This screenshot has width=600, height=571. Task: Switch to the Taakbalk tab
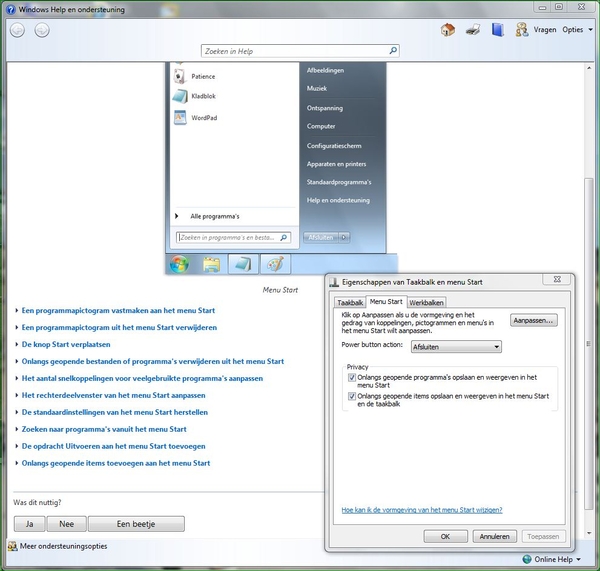click(350, 302)
